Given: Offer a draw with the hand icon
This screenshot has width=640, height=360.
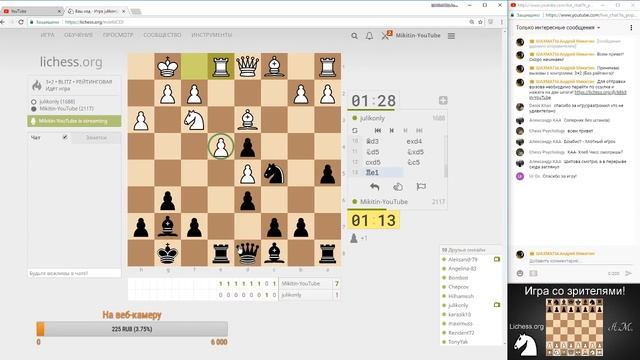Looking at the screenshot, I should (398, 187).
